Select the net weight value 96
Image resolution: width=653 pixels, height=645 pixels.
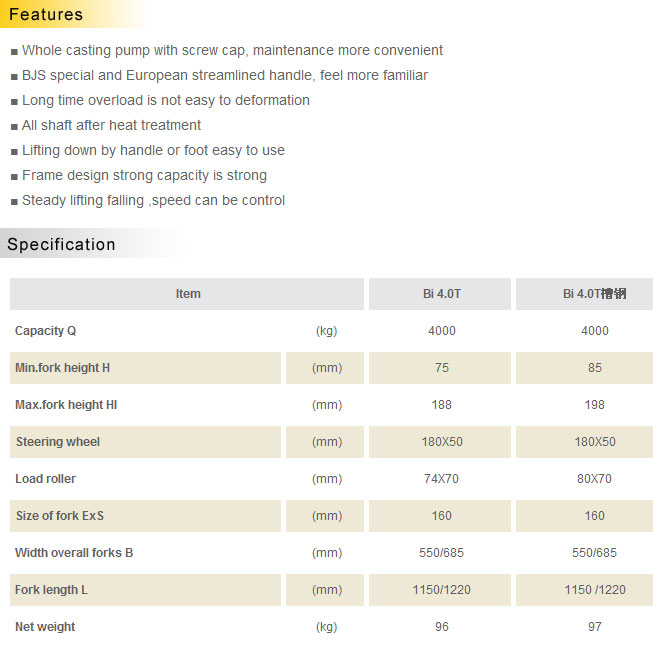(441, 627)
